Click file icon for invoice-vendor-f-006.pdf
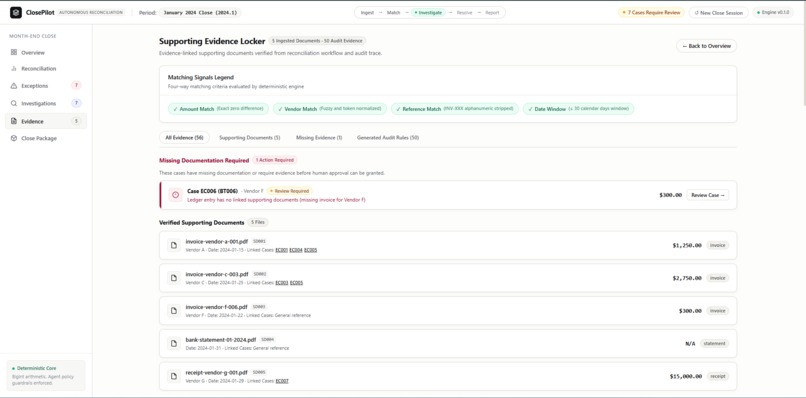Viewport: 806px width, 398px height. tap(174, 311)
